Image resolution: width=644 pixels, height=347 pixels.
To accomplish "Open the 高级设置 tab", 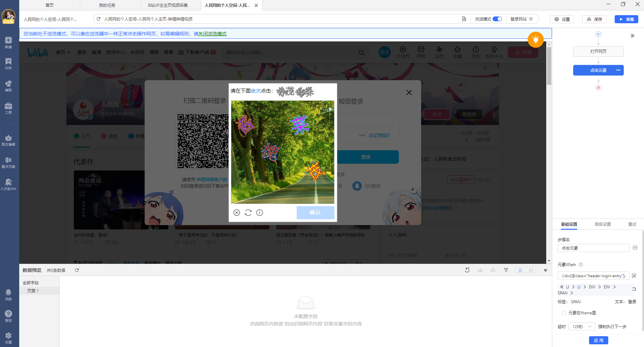I will click(603, 224).
